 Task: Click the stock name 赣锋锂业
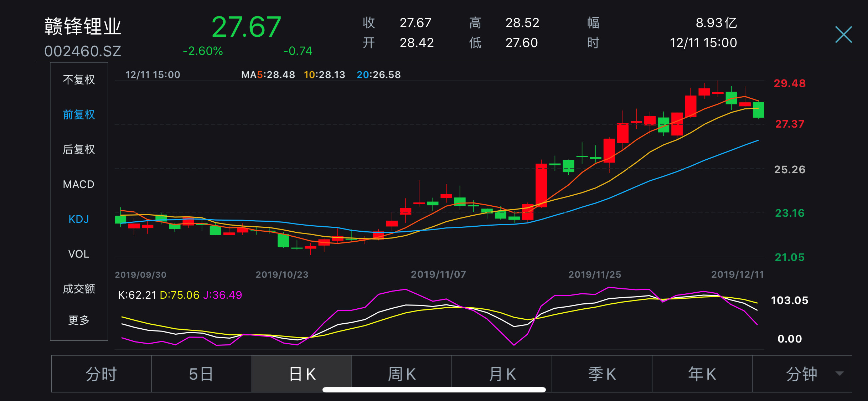tap(83, 27)
